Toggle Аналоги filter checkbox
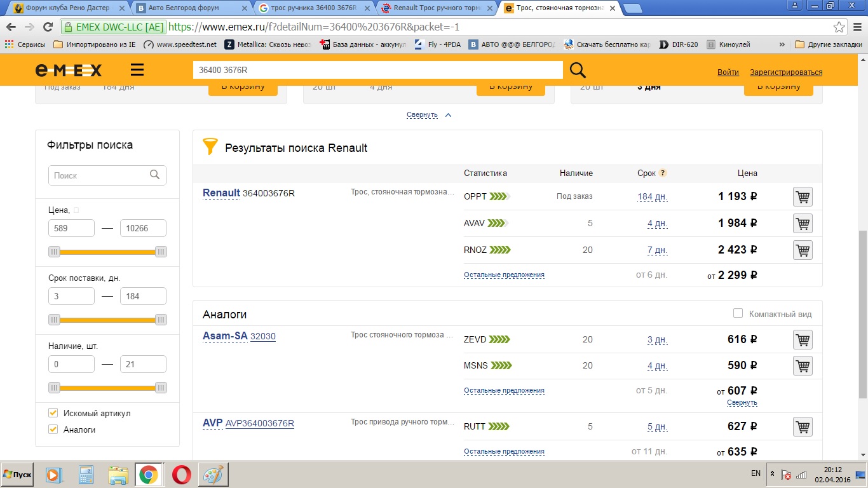Screen dimensions: 868x488 (x=53, y=430)
